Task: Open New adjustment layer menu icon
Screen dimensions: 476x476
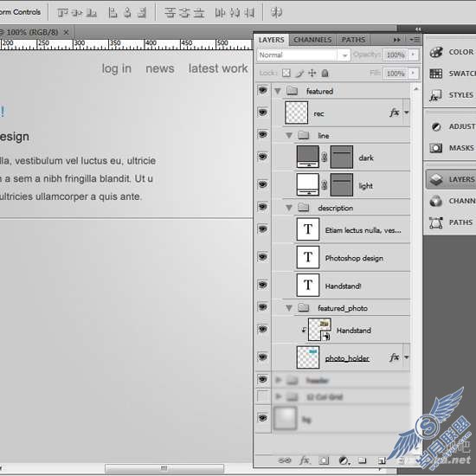Action: point(344,460)
